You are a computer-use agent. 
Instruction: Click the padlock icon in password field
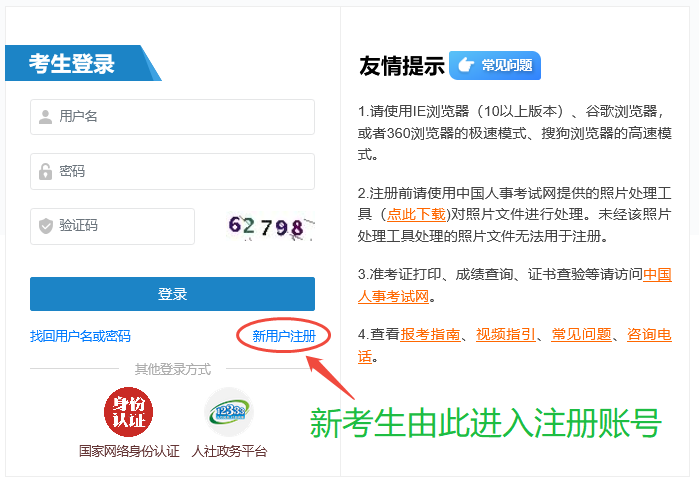tap(45, 171)
